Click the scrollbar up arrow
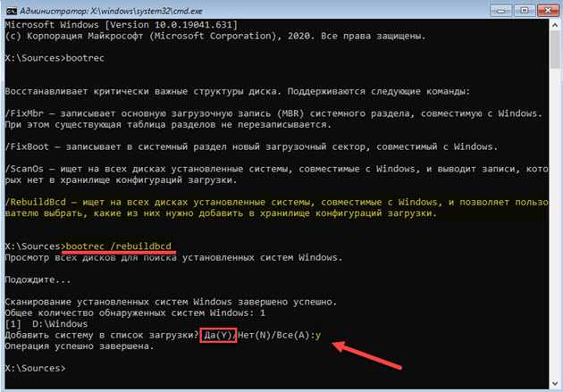Image resolution: width=563 pixels, height=392 pixels. [555, 25]
